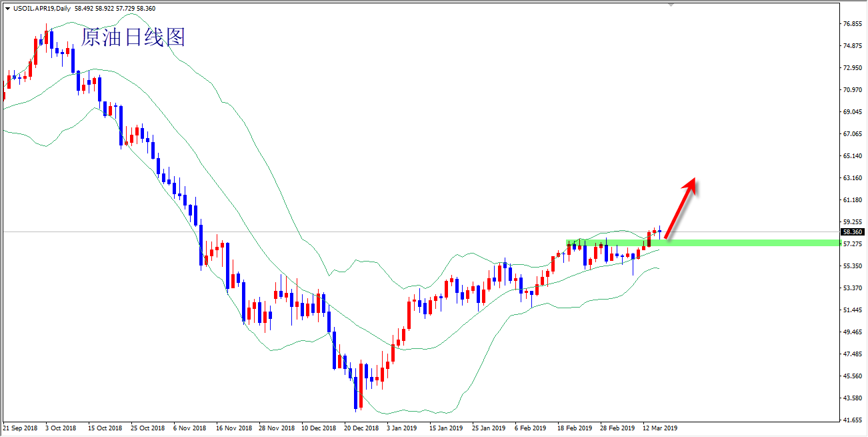The height and width of the screenshot is (437, 868).
Task: Select the 20 Dec 2018 date label
Action: (x=362, y=428)
